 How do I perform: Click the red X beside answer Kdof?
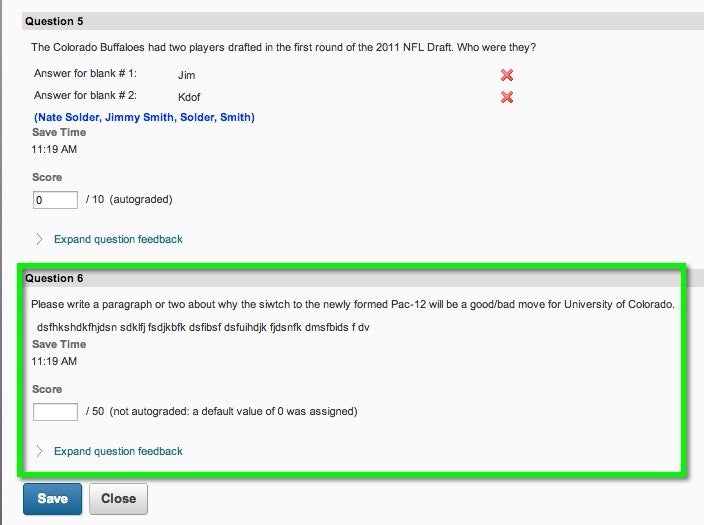pos(507,97)
